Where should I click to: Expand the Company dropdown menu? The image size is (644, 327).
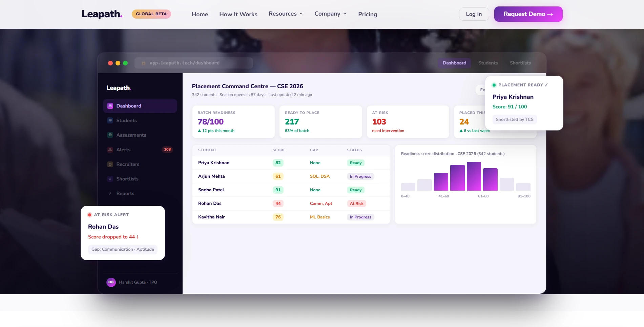(x=330, y=14)
